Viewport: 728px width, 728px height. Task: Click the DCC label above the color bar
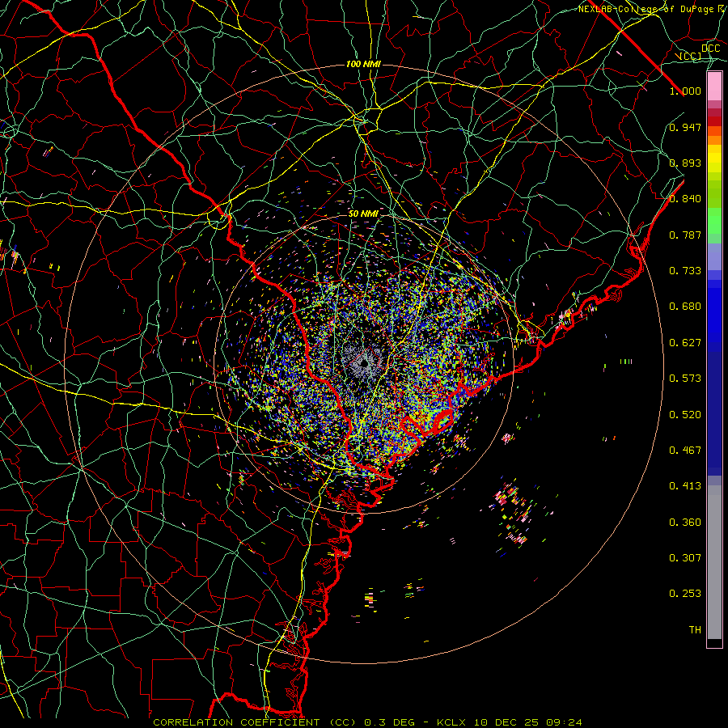(x=711, y=49)
